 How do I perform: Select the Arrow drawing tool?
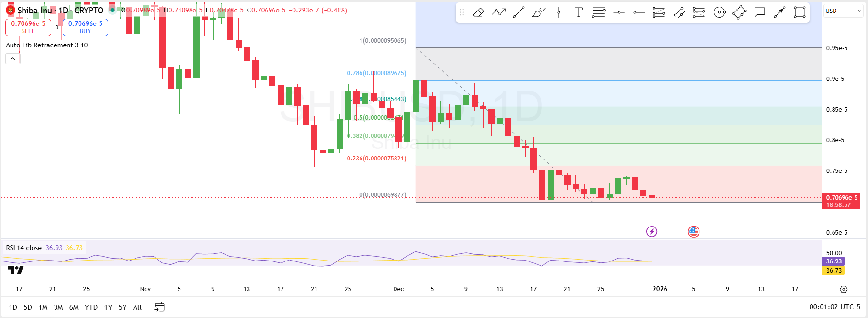[779, 12]
